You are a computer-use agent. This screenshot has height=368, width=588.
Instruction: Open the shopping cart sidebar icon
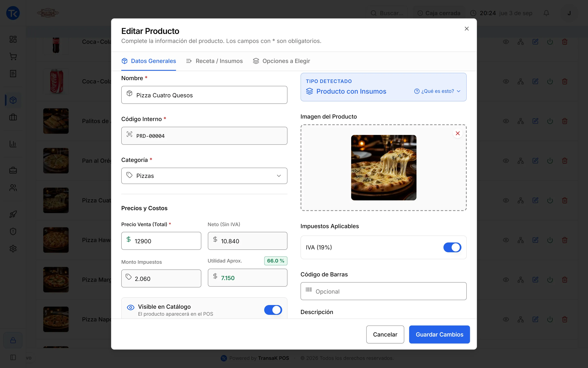click(x=13, y=56)
